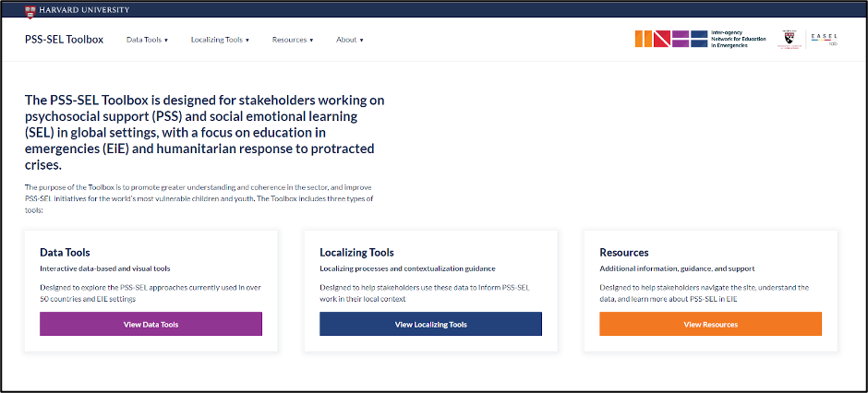The height and width of the screenshot is (393, 868).
Task: Select the Localizing Tools card heading
Action: tap(357, 253)
